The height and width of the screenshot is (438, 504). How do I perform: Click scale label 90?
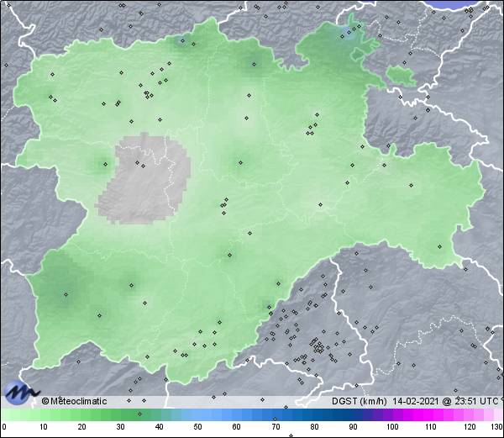[353, 427]
